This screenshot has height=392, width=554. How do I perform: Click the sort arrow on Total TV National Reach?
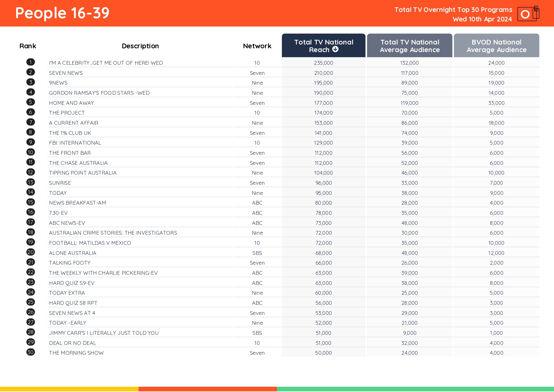click(335, 49)
